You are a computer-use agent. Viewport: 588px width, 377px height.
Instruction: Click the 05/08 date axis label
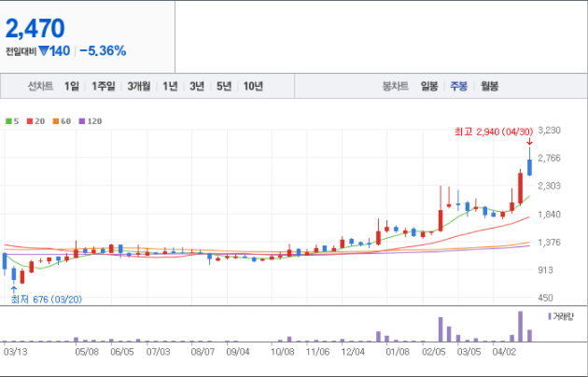[x=87, y=352]
